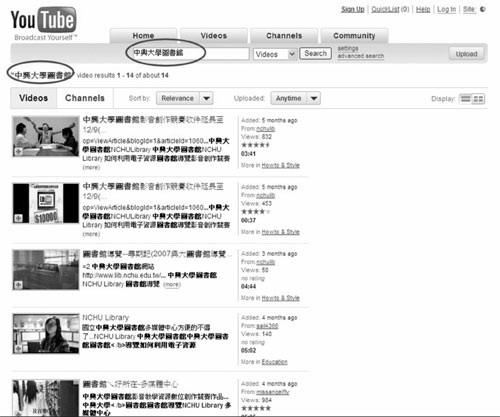Image resolution: width=500 pixels, height=417 pixels.
Task: Click the Relevance dropdown arrow
Action: click(x=206, y=98)
